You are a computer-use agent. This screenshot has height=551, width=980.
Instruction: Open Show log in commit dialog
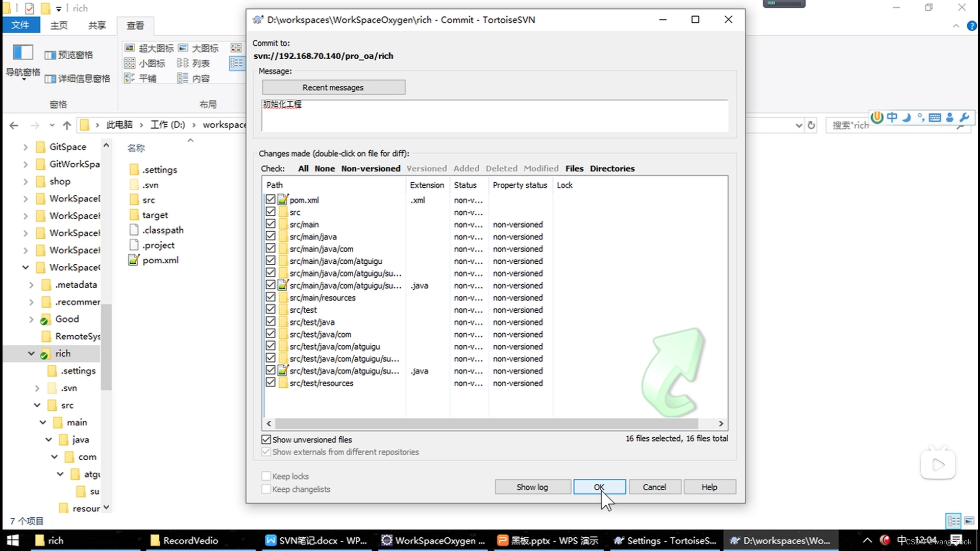pos(532,487)
